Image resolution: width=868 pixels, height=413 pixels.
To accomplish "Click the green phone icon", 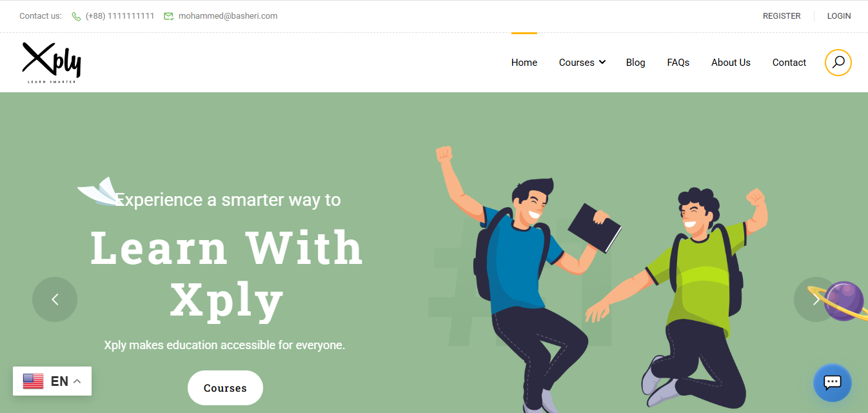I will [76, 16].
